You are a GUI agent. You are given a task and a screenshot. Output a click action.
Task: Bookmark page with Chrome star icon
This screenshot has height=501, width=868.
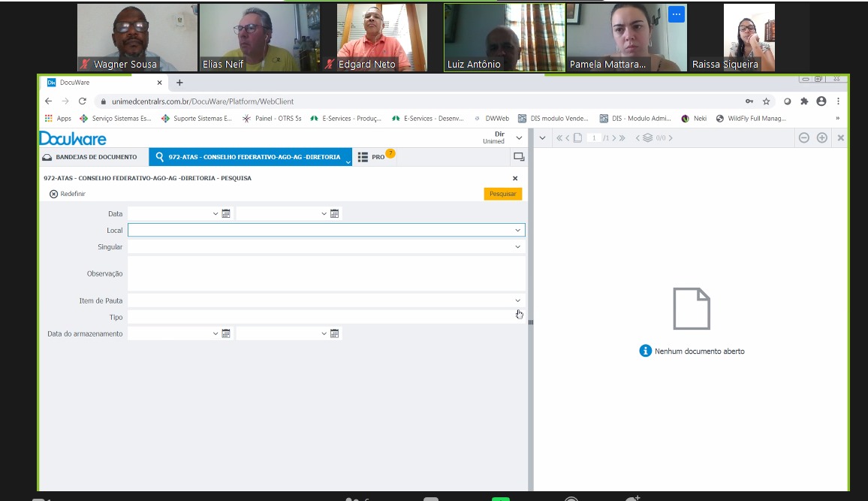coord(767,101)
